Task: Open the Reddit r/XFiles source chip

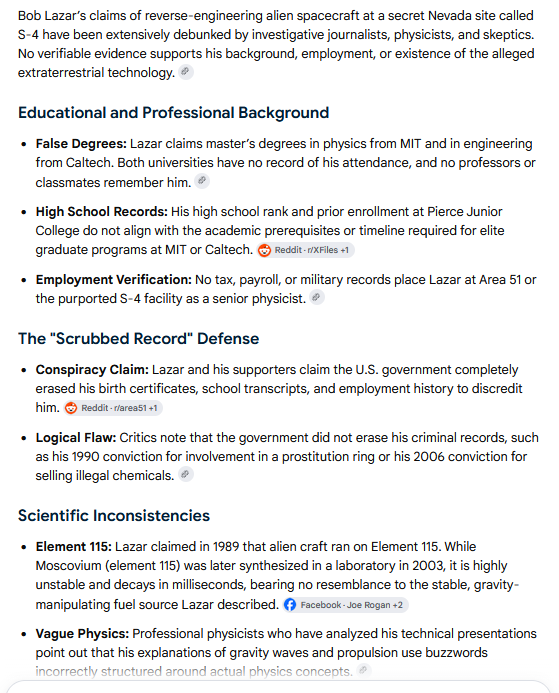Action: click(x=306, y=250)
